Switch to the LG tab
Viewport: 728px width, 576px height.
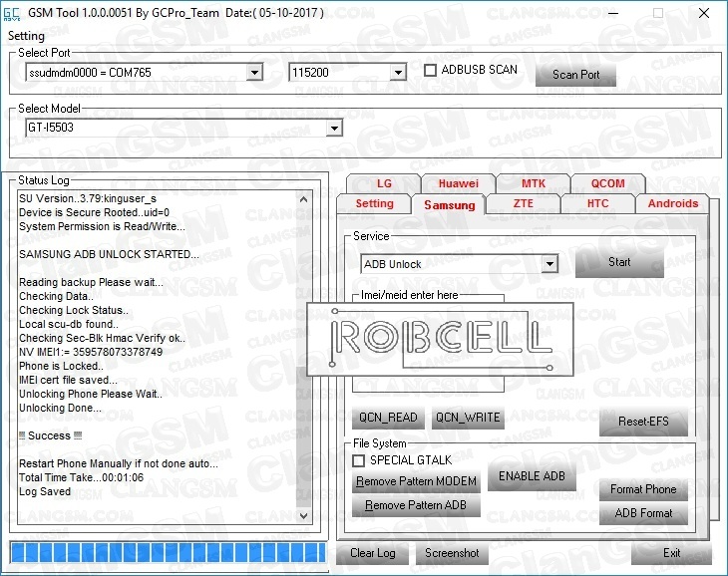point(384,183)
